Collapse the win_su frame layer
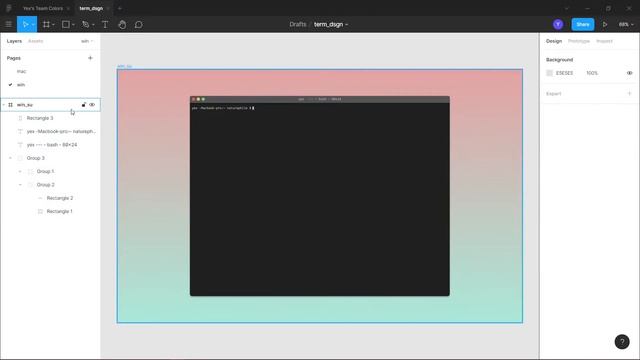Image resolution: width=640 pixels, height=360 pixels. (4, 105)
